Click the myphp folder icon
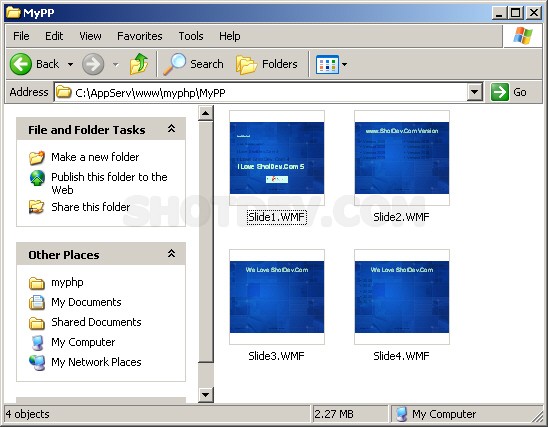548x427 pixels. 37,283
